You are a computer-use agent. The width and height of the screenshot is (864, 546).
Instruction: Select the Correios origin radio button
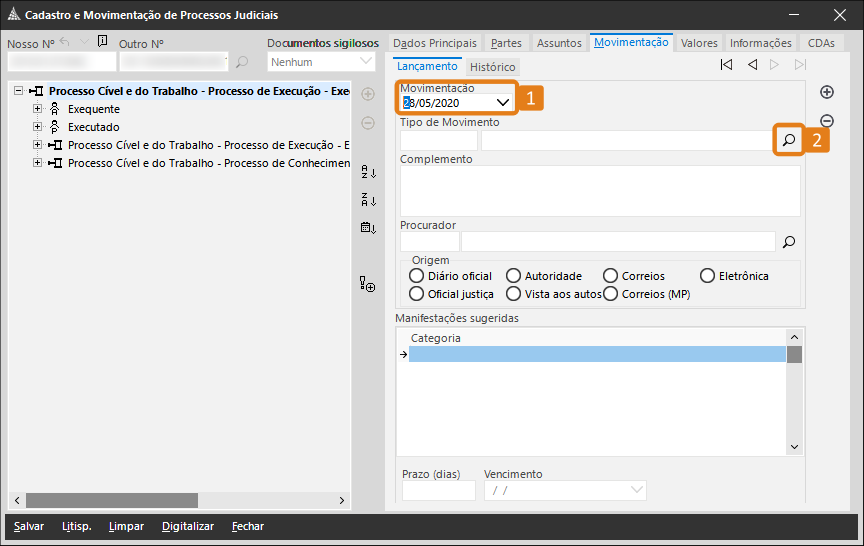click(x=611, y=276)
